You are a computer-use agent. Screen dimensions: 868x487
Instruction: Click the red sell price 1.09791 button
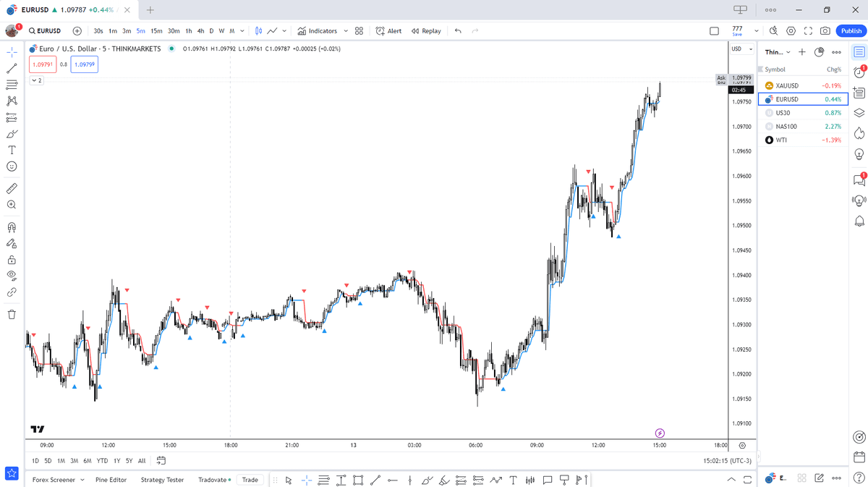[x=43, y=64]
